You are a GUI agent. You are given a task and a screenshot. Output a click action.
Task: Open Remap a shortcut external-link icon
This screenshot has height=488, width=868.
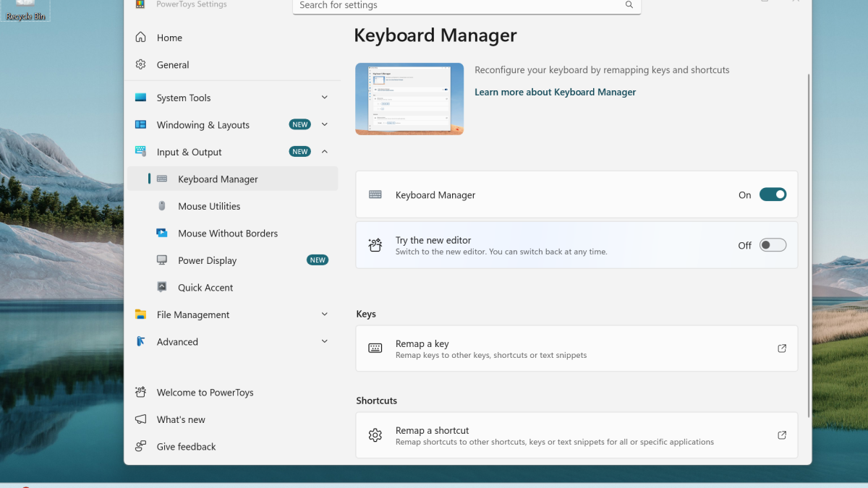point(782,435)
